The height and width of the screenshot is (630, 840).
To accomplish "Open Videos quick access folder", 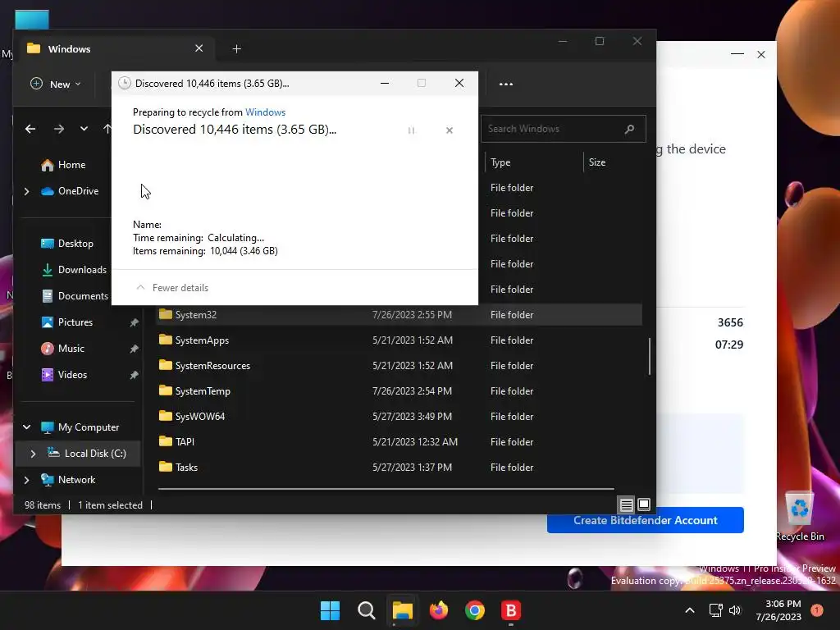I will [x=64, y=374].
